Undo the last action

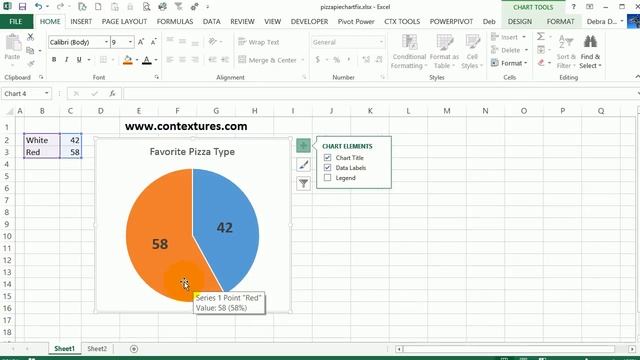(38, 7)
